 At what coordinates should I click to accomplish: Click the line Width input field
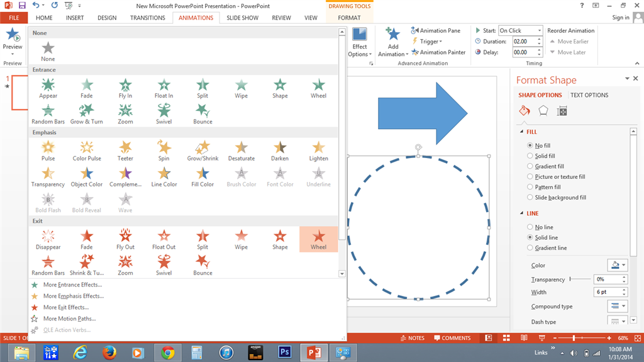point(608,292)
